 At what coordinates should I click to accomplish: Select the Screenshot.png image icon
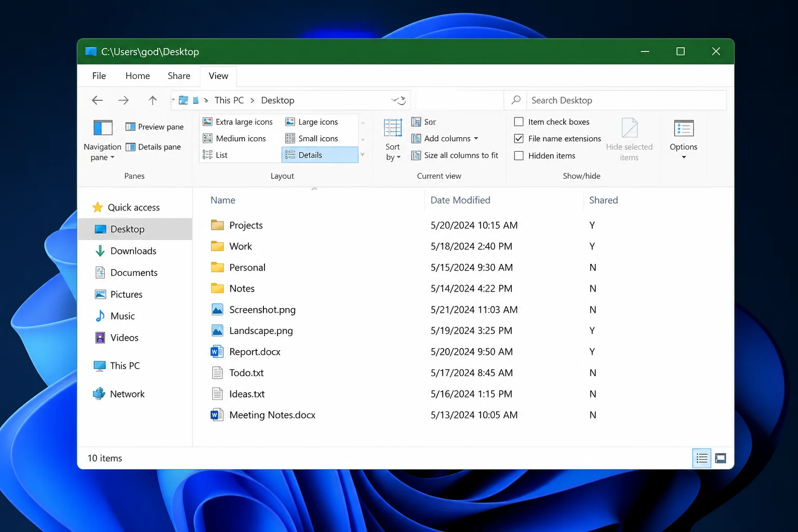click(217, 310)
